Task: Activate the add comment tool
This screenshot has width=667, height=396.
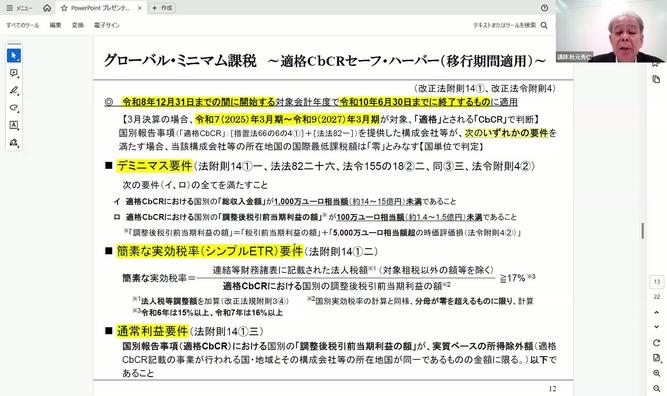Action: tap(14, 73)
